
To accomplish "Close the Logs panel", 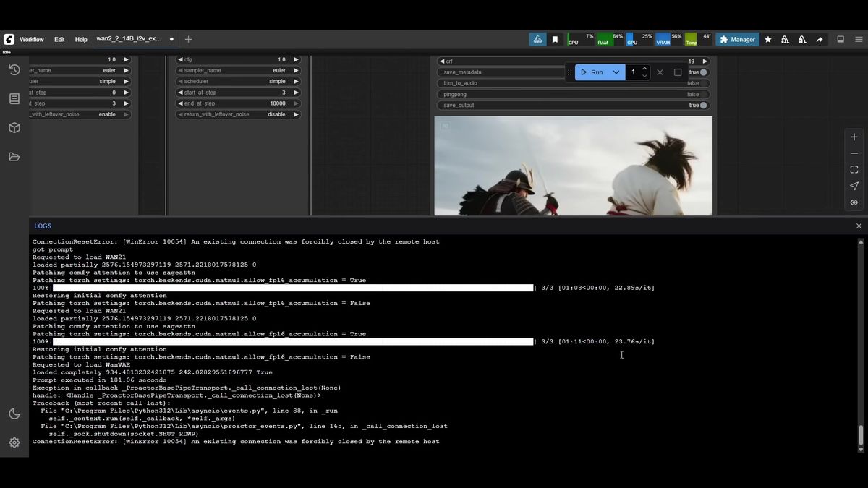I will click(859, 226).
